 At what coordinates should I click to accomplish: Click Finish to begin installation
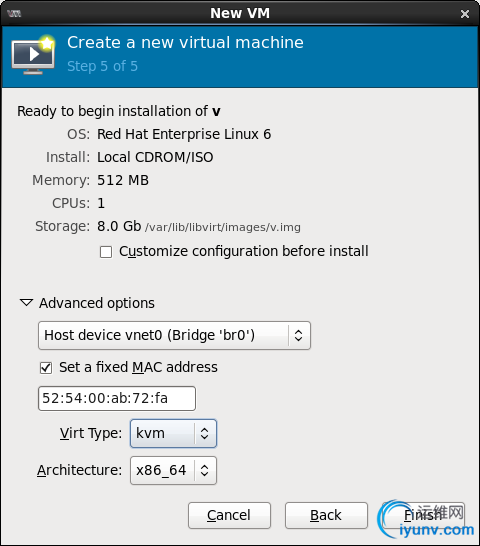pyautogui.click(x=423, y=515)
